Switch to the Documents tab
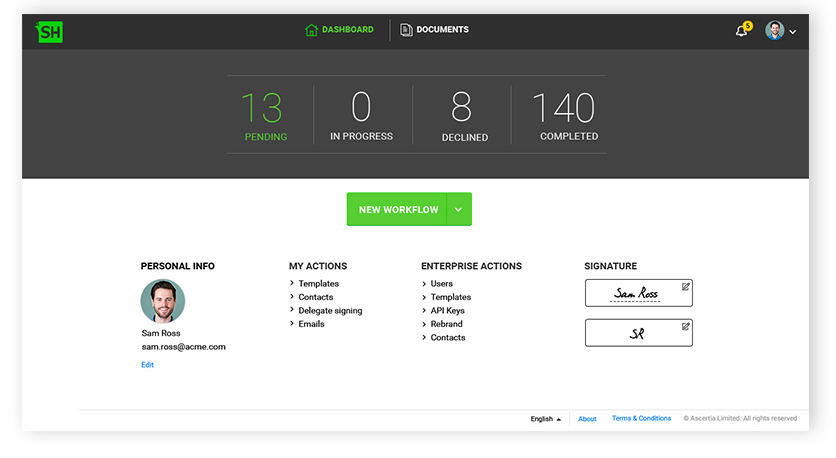The width and height of the screenshot is (836, 458). click(x=442, y=30)
